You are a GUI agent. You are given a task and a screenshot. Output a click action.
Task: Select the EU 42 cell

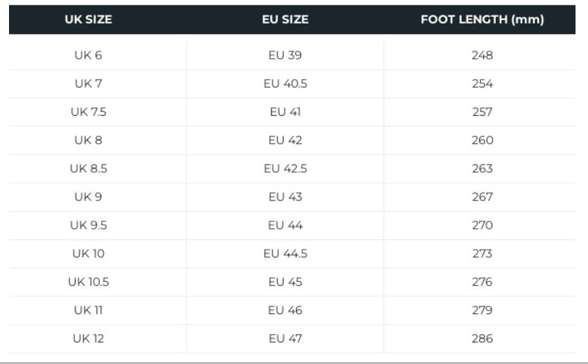tap(285, 141)
